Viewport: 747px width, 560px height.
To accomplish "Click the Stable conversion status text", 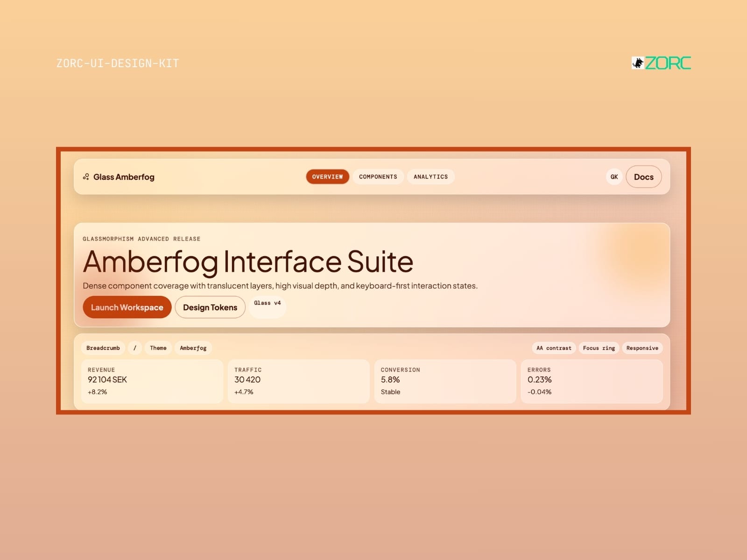I will tap(390, 392).
